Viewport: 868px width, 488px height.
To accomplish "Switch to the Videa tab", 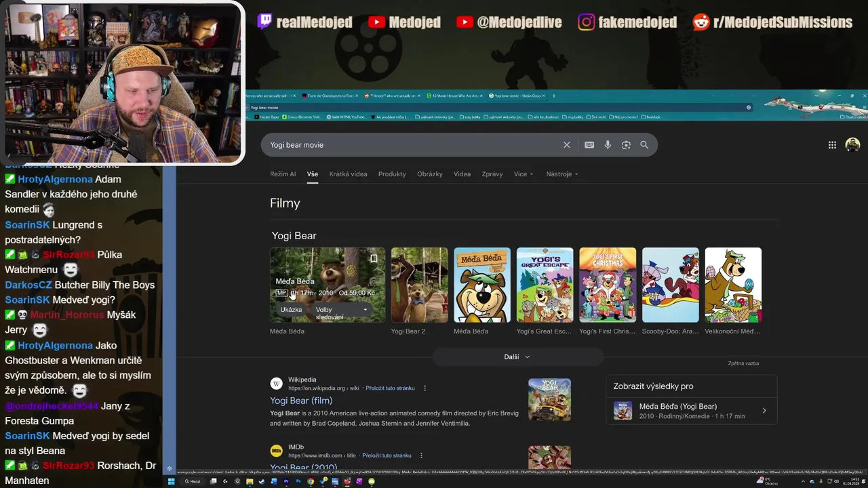I will point(462,174).
